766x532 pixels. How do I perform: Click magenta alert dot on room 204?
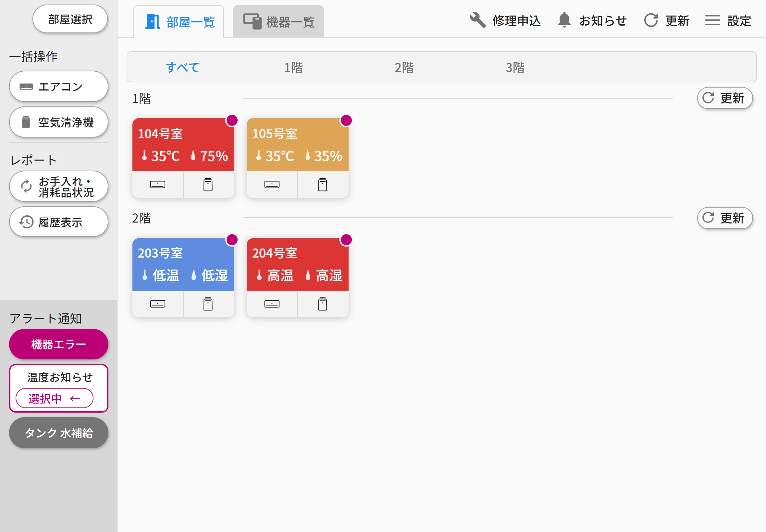click(x=346, y=240)
